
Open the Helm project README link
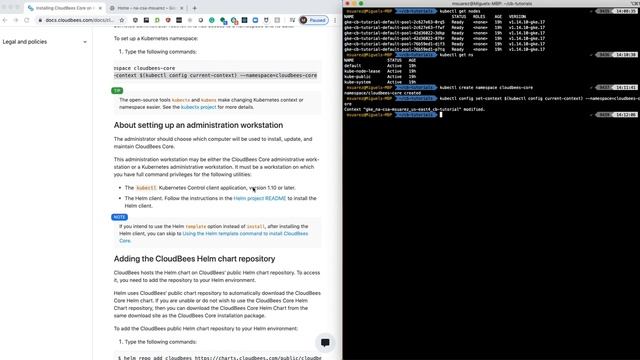(x=260, y=198)
